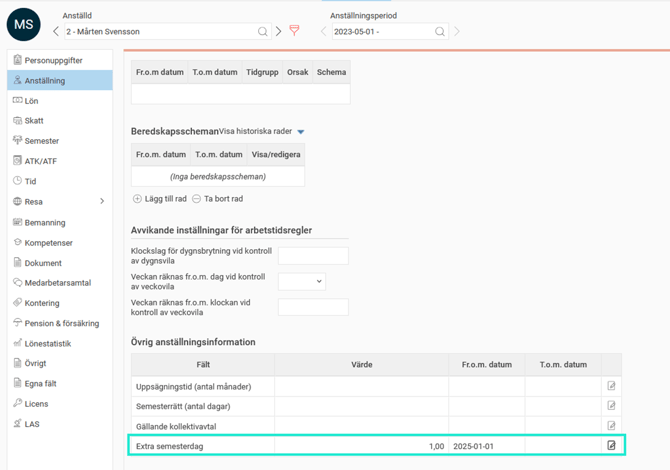Select Pension & försäkring in sidebar

click(61, 323)
